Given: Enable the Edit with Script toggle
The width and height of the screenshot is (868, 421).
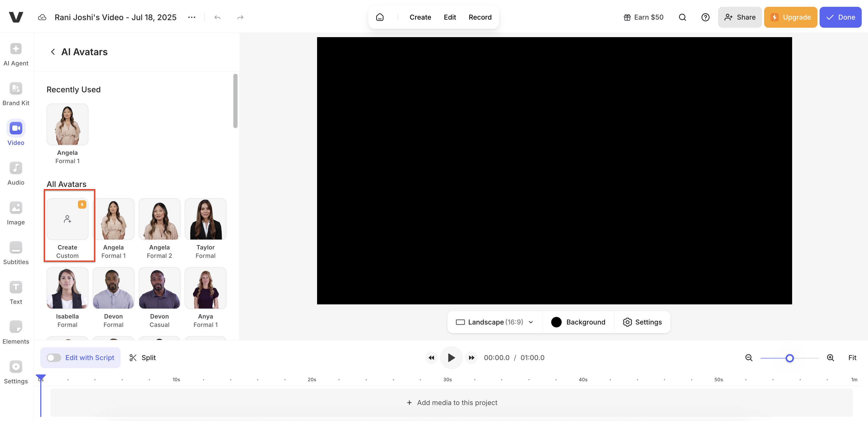Looking at the screenshot, I should [54, 358].
